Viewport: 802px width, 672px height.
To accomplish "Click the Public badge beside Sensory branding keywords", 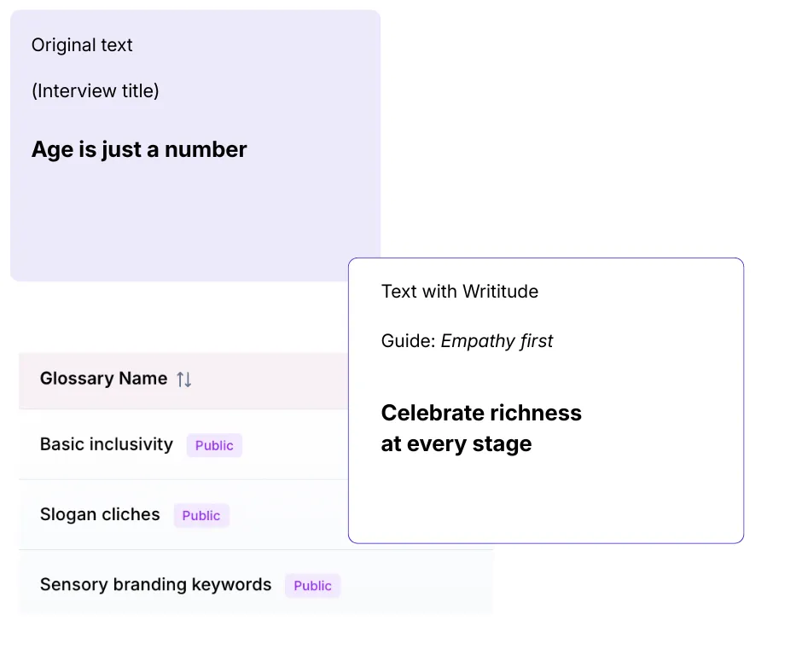I will 312,585.
